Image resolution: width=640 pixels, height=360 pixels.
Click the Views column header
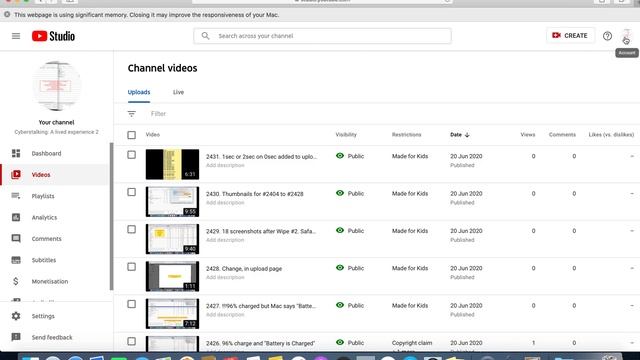click(528, 135)
